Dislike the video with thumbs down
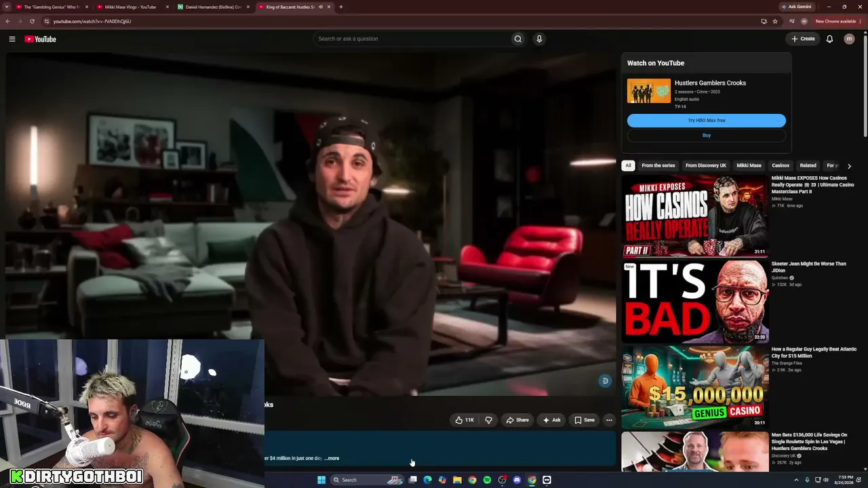Image resolution: width=868 pixels, height=488 pixels. coord(489,420)
